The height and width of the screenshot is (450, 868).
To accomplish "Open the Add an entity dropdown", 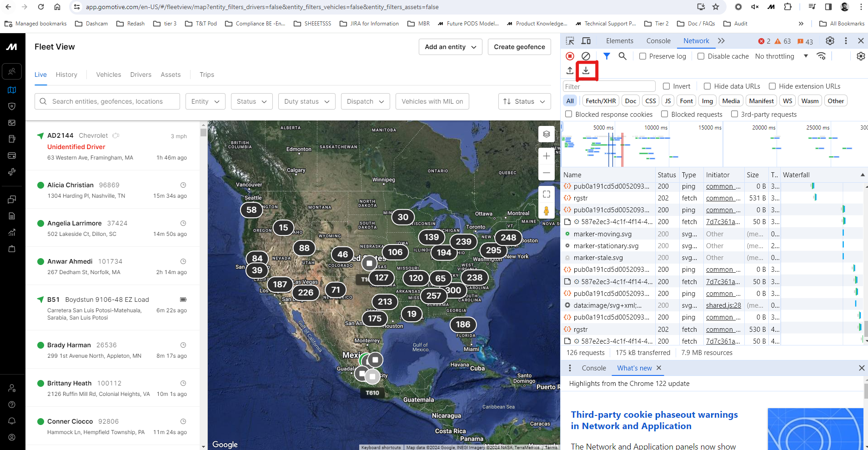I will 450,47.
